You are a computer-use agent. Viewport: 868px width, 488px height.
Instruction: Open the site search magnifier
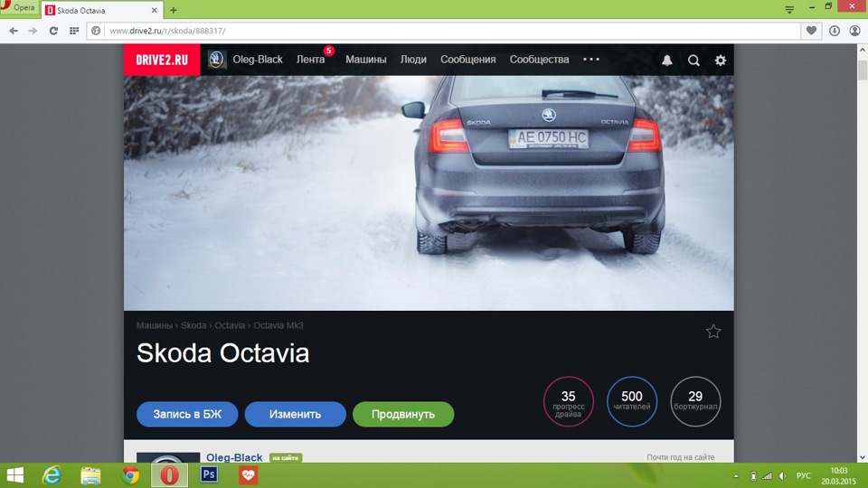pos(693,61)
